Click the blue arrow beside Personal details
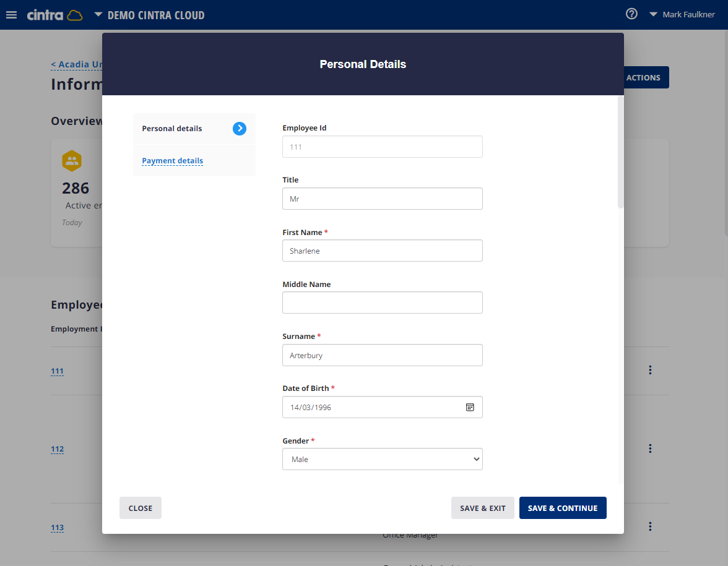The height and width of the screenshot is (566, 728). 240,129
